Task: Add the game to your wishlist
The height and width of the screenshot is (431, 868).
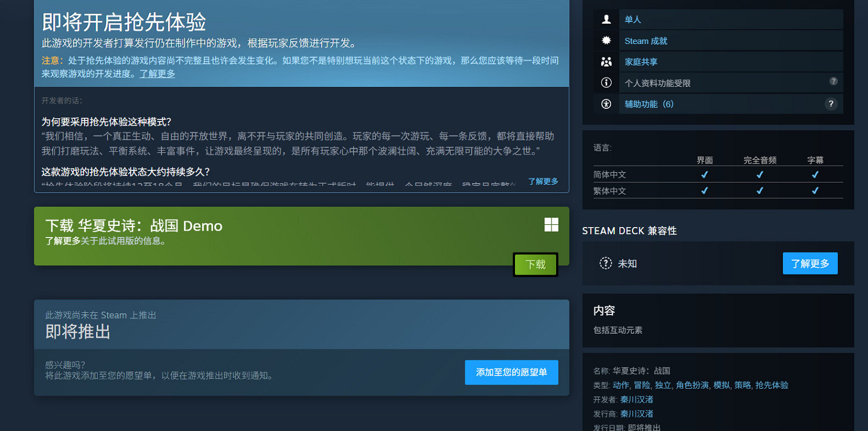Action: click(511, 372)
